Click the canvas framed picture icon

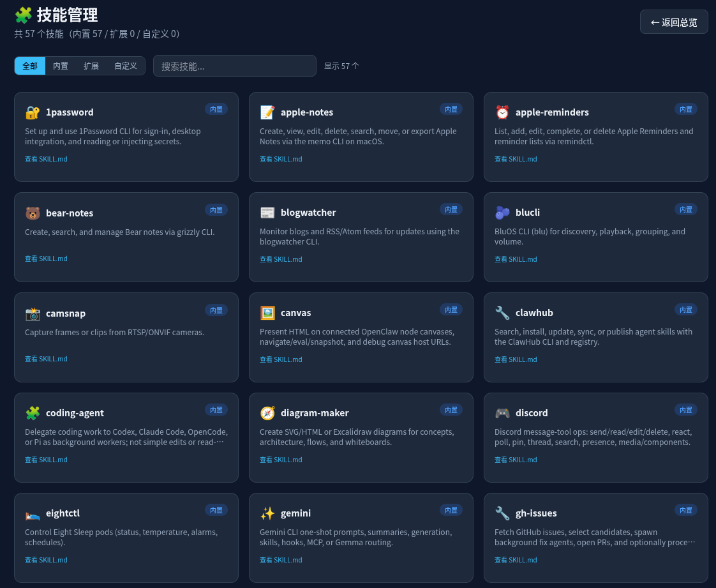pyautogui.click(x=267, y=313)
